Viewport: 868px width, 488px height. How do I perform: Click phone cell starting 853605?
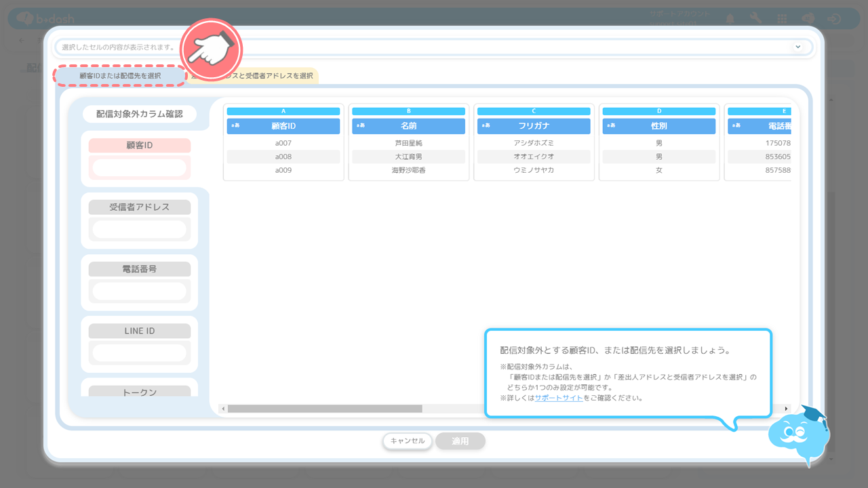(759, 157)
